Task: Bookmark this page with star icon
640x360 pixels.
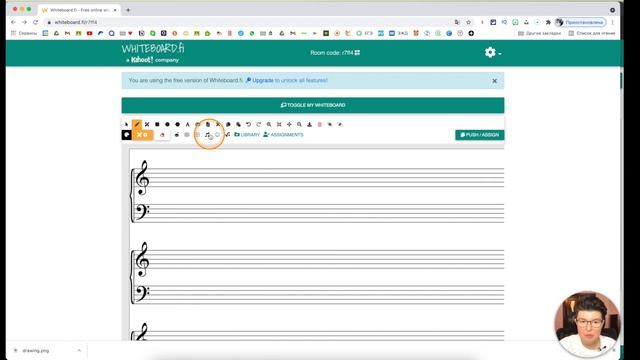Action: (469, 22)
